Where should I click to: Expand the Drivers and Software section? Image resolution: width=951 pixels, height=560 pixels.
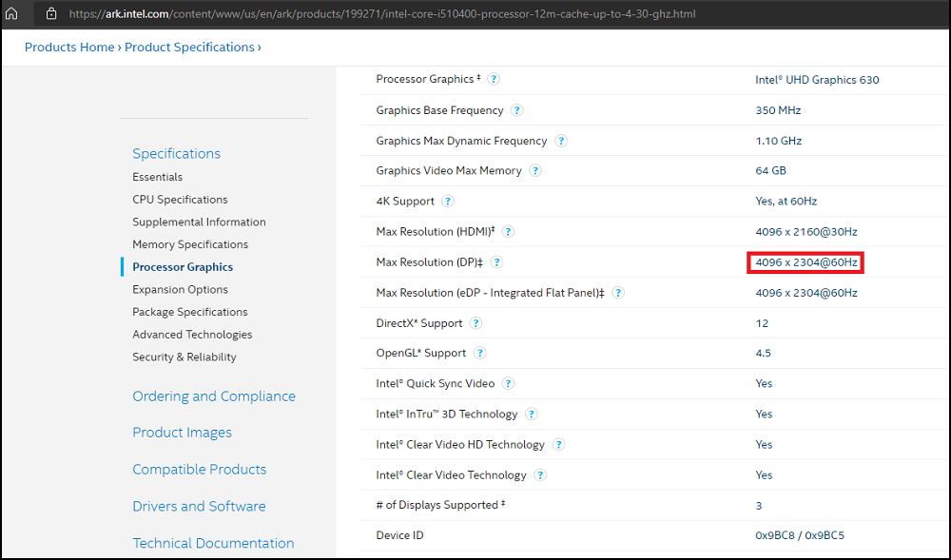pyautogui.click(x=199, y=506)
